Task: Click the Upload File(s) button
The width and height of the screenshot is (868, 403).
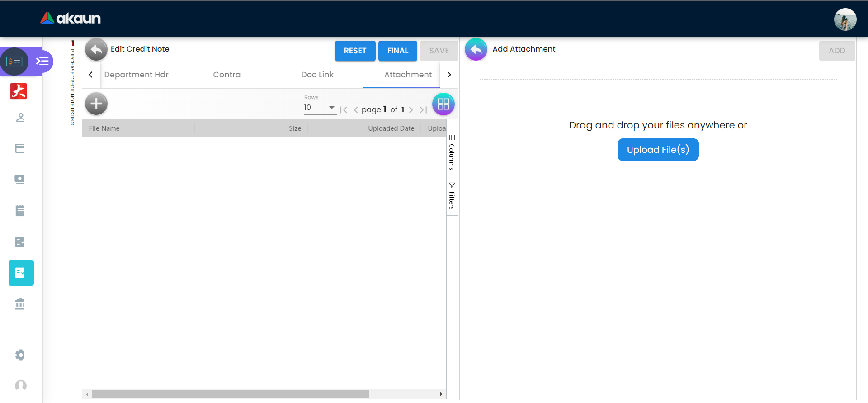Action: coord(658,150)
